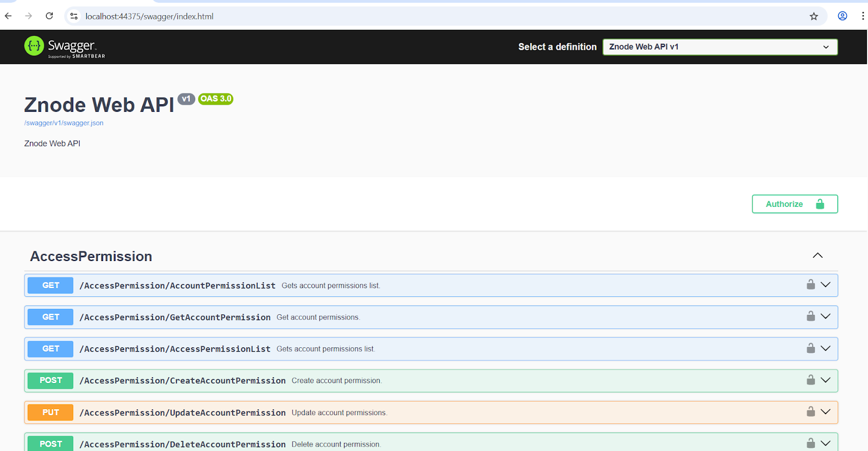Image resolution: width=868 pixels, height=451 pixels.
Task: Go back using the browser back arrow
Action: [8, 16]
